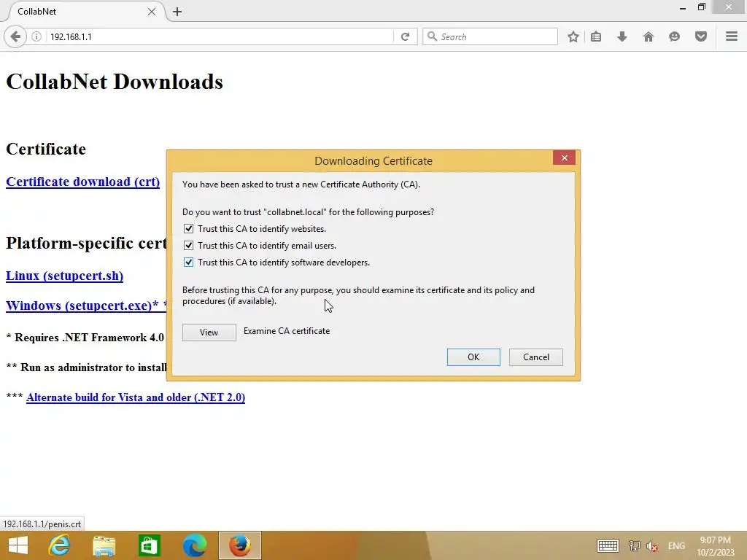Change the ENG input language indicator
747x560 pixels.
(x=676, y=545)
